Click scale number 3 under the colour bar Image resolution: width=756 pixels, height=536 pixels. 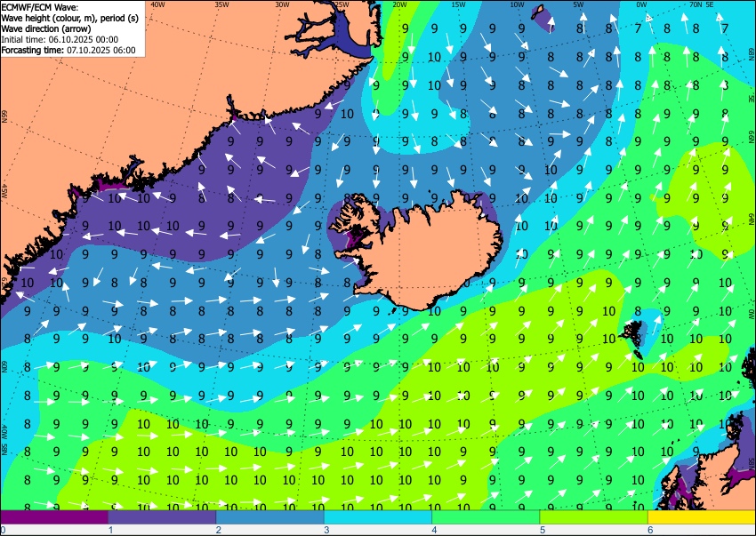[326, 530]
